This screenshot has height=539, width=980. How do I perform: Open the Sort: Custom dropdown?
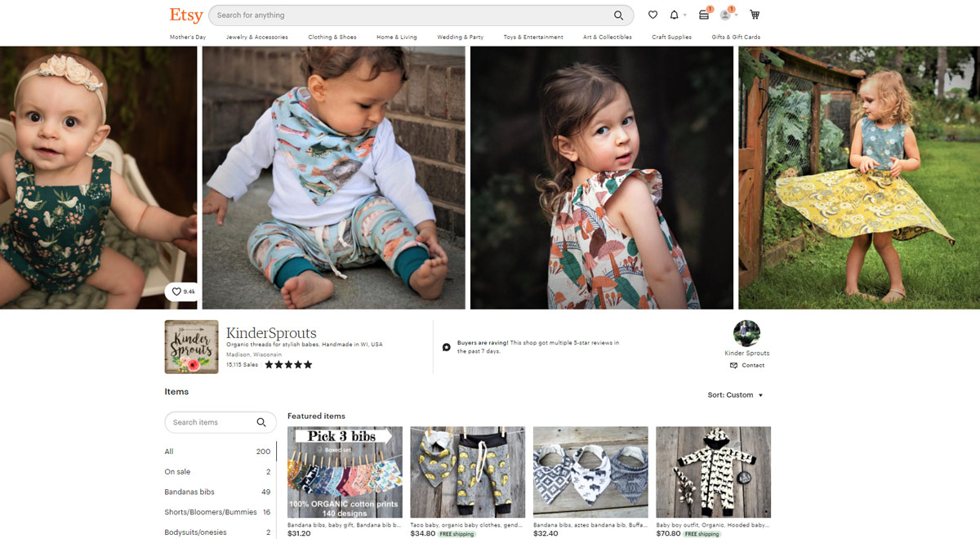click(735, 394)
